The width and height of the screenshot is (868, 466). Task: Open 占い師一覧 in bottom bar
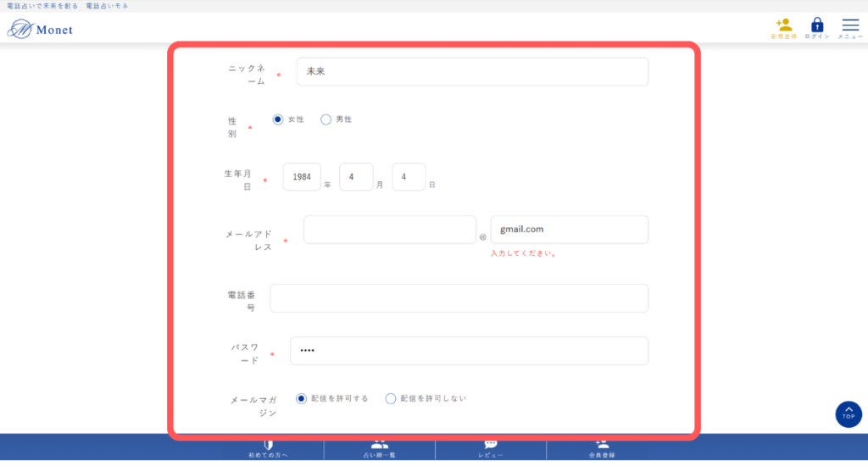tap(380, 449)
